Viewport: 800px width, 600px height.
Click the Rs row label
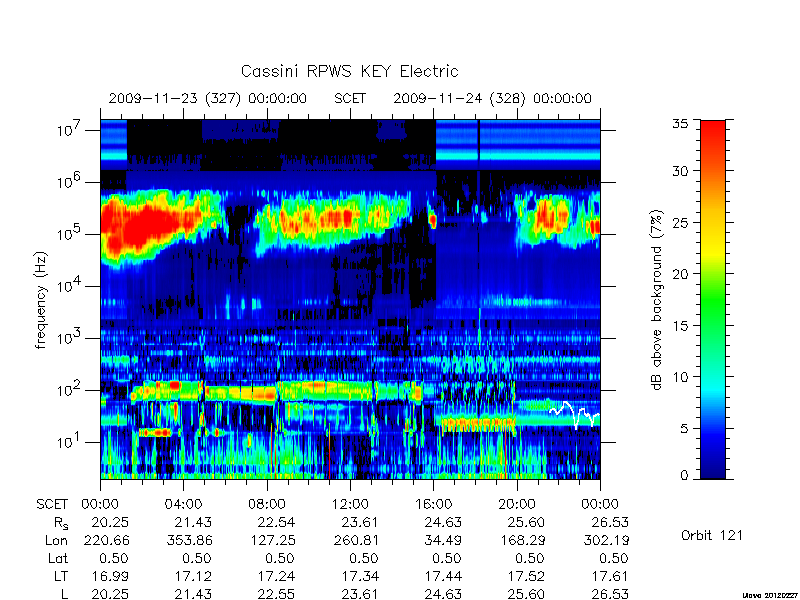(x=61, y=523)
